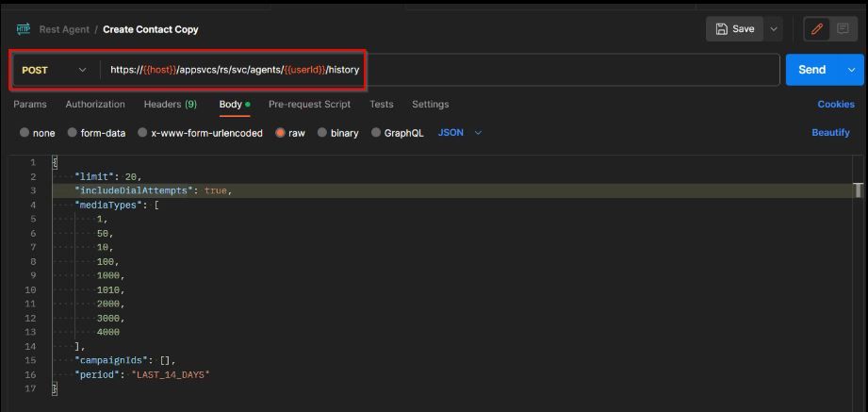The width and height of the screenshot is (868, 412).
Task: Click the pencil edit icon
Action: tap(816, 29)
